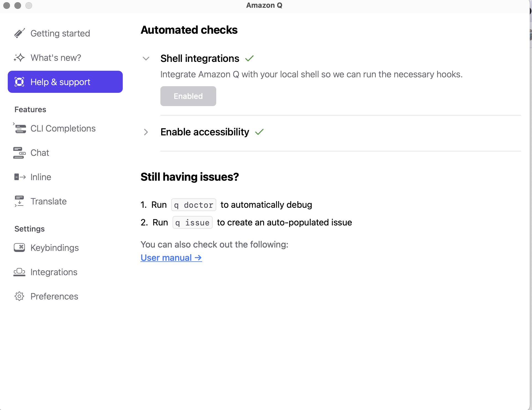Click the CLI Completions sidebar icon
The width and height of the screenshot is (532, 410).
20,128
